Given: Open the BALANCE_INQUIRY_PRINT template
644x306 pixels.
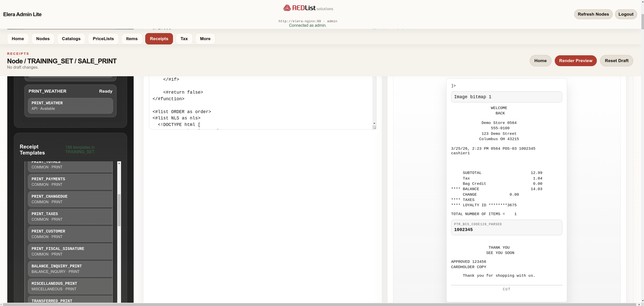Looking at the screenshot, I should click(x=70, y=269).
